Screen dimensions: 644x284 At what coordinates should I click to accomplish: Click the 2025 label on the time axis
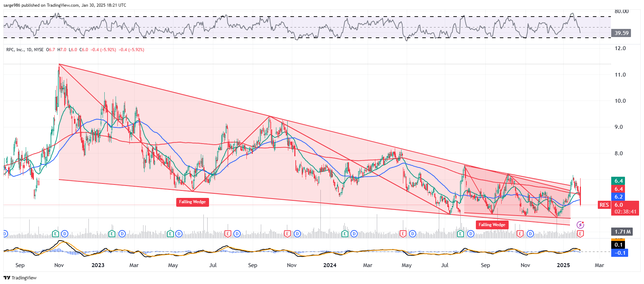click(x=563, y=265)
